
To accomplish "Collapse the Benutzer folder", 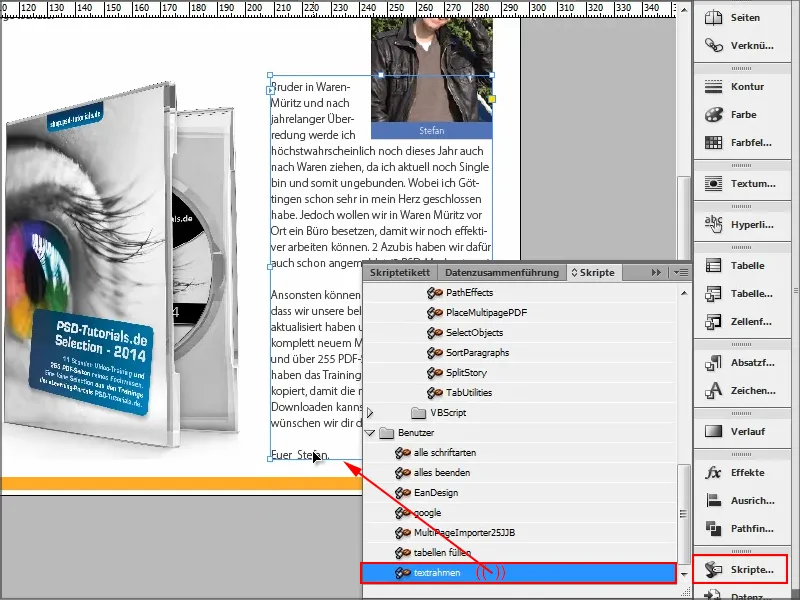I will (x=370, y=433).
